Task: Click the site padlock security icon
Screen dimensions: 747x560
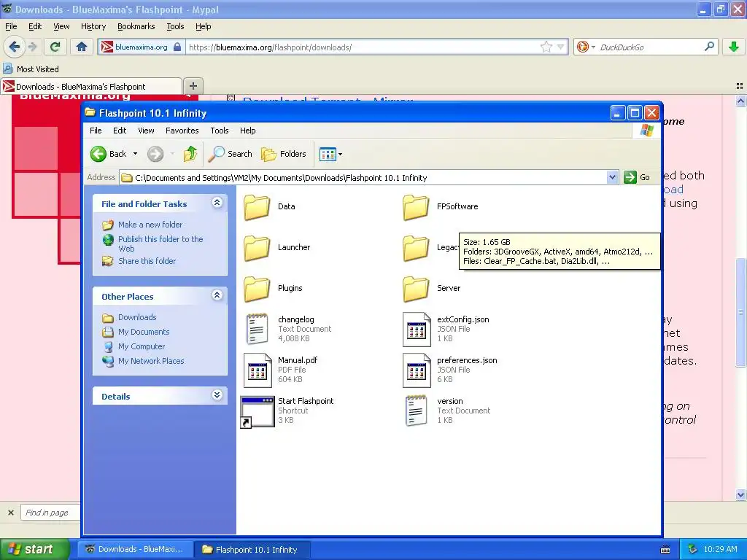Action: coord(177,47)
